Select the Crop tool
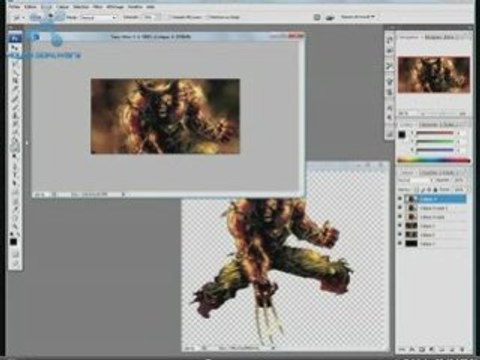This screenshot has width=480, height=360. tap(15, 80)
